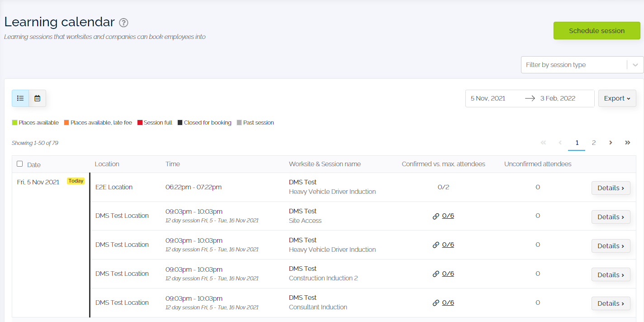Viewport: 644px width, 322px height.
Task: Jump to the last page of sessions
Action: point(628,143)
